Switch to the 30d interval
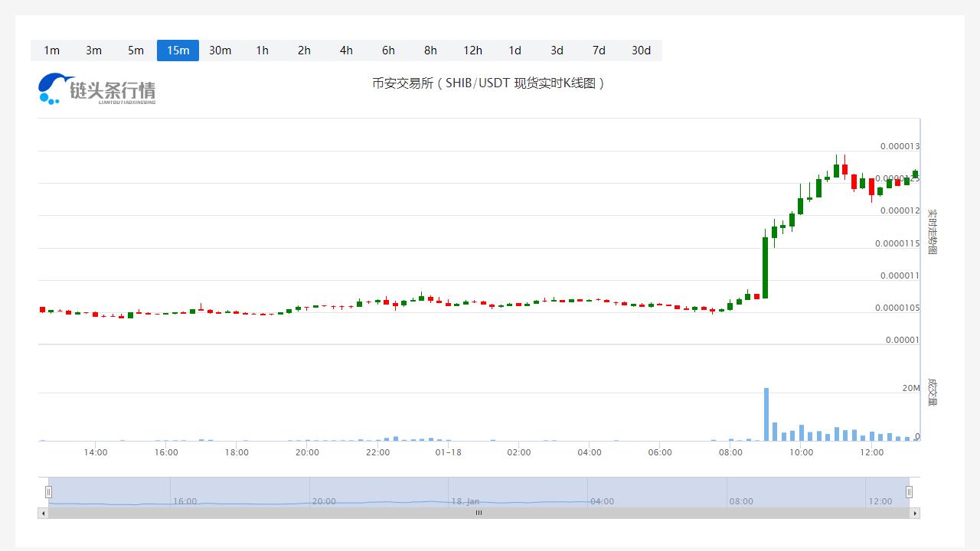 pyautogui.click(x=641, y=51)
